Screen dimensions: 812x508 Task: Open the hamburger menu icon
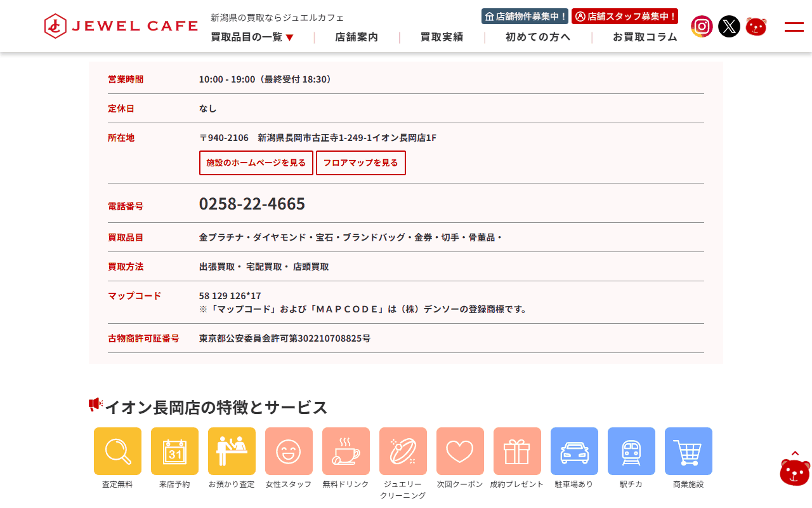click(794, 27)
